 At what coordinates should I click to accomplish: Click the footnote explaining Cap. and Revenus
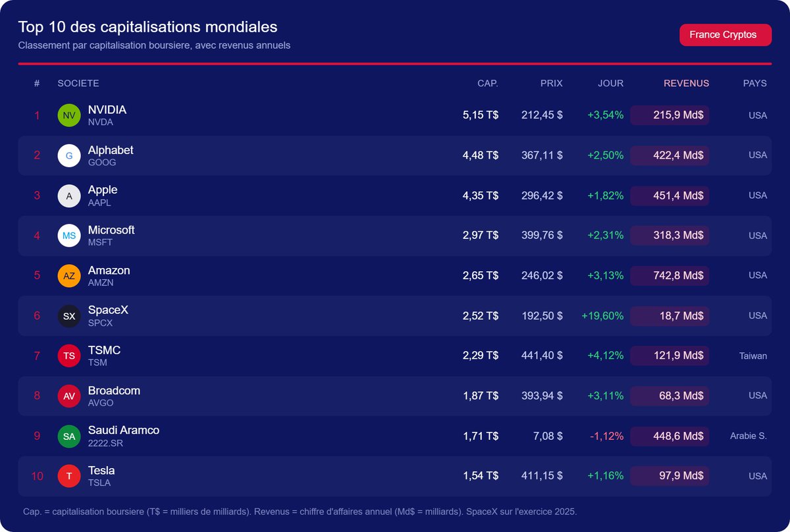point(300,511)
